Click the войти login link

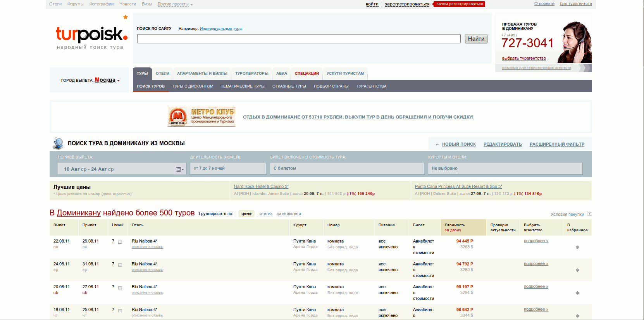[x=372, y=4]
